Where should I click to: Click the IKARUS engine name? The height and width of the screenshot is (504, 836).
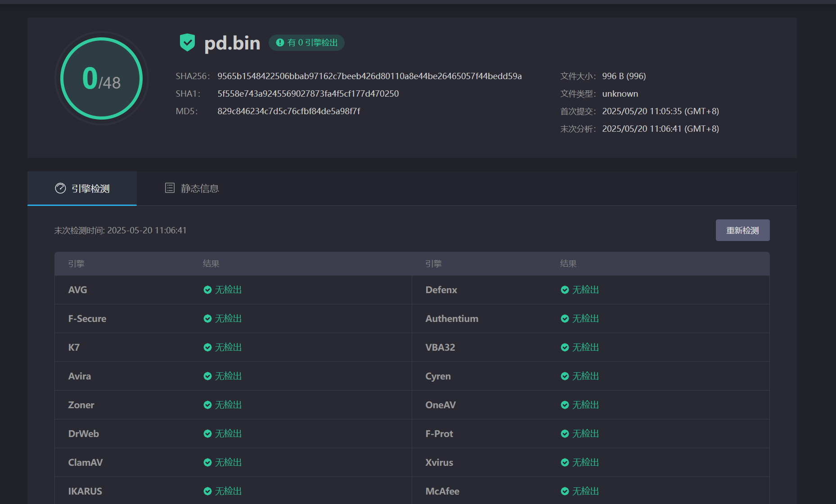pos(85,491)
